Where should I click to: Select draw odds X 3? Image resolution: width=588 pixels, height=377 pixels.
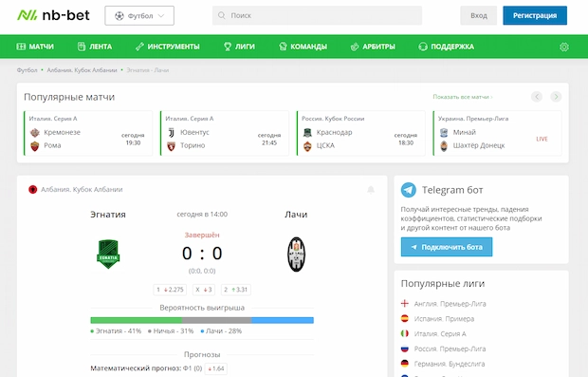click(x=204, y=290)
